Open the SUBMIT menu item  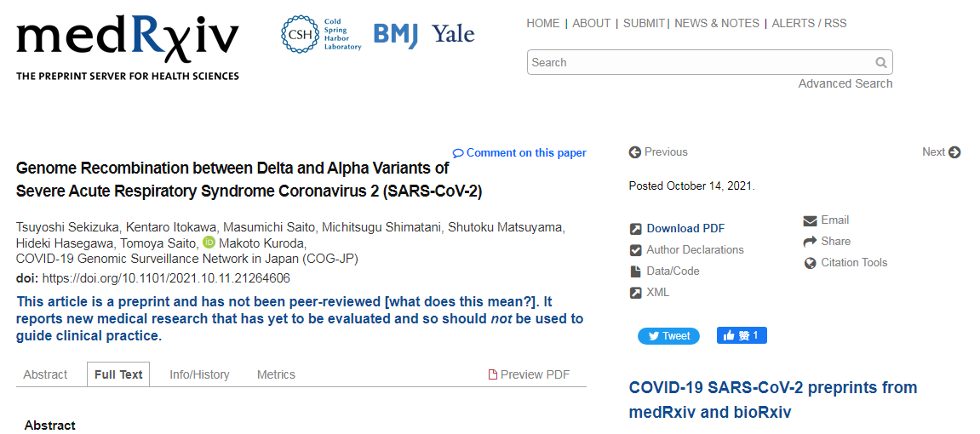coord(644,24)
